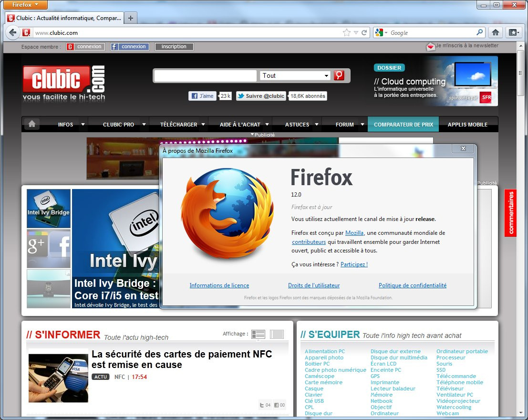
Task: Open the red commentaires side tab
Action: coord(510,213)
